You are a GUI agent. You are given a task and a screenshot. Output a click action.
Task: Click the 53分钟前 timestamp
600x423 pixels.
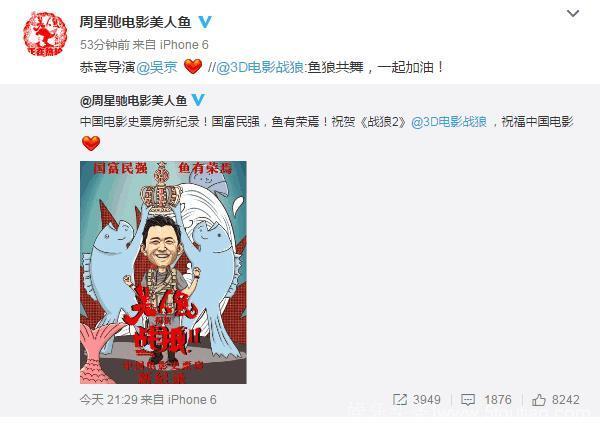(104, 45)
